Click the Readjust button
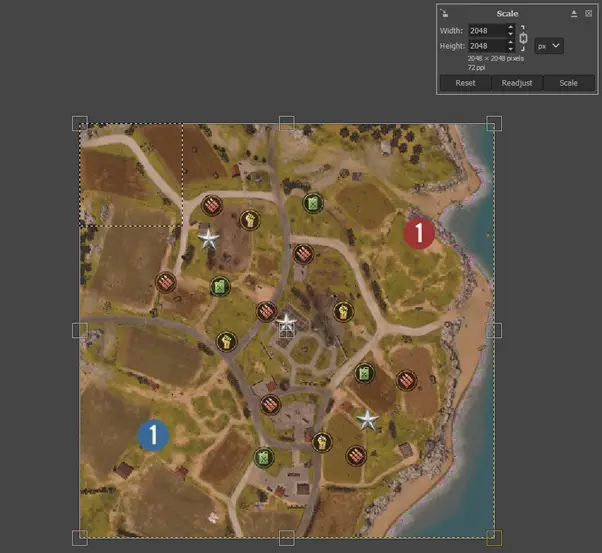 [x=517, y=83]
